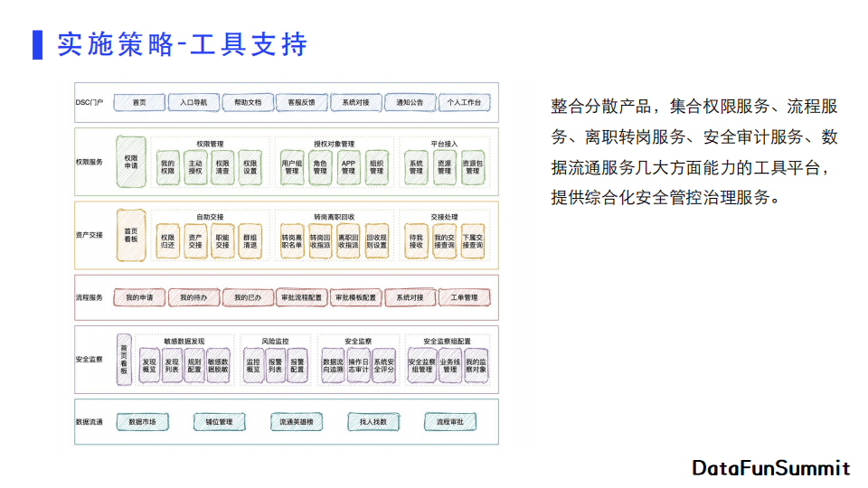
Task: Click the 角色管理 box
Action: [320, 167]
